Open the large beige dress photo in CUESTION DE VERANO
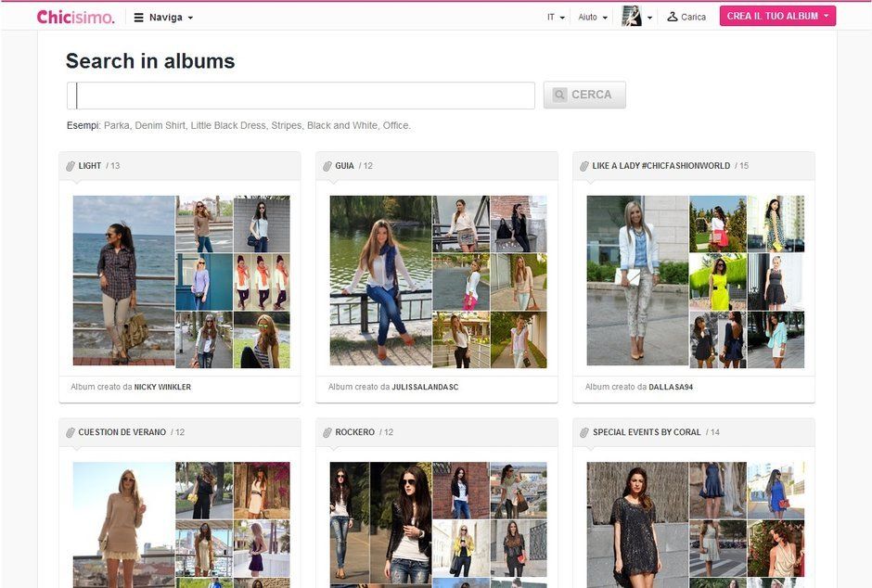The image size is (872, 588). 123,525
